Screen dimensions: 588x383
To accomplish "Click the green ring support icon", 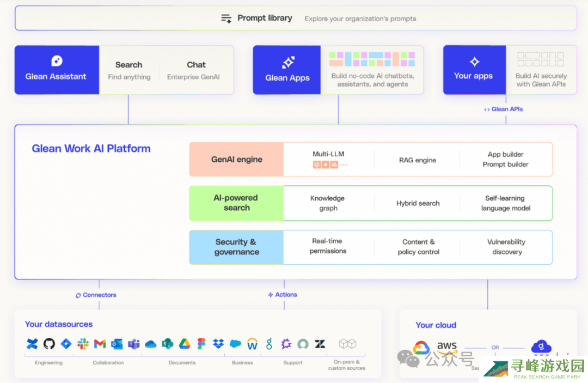I will coord(303,344).
